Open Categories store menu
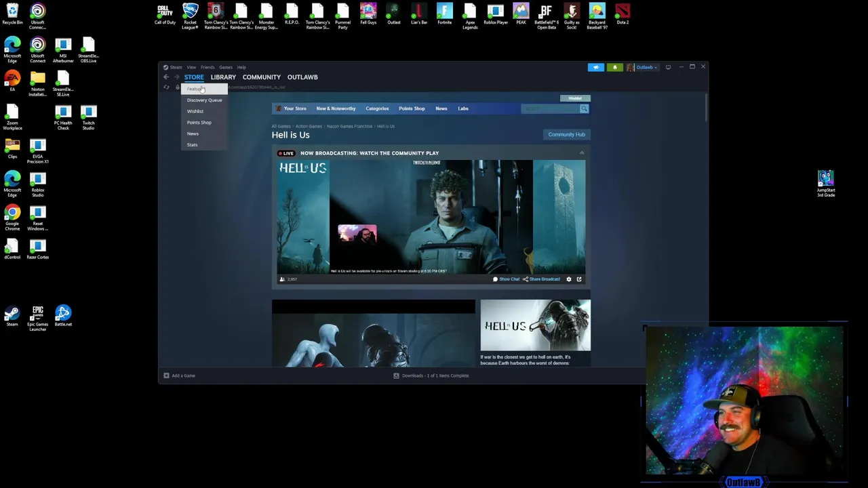 point(377,108)
